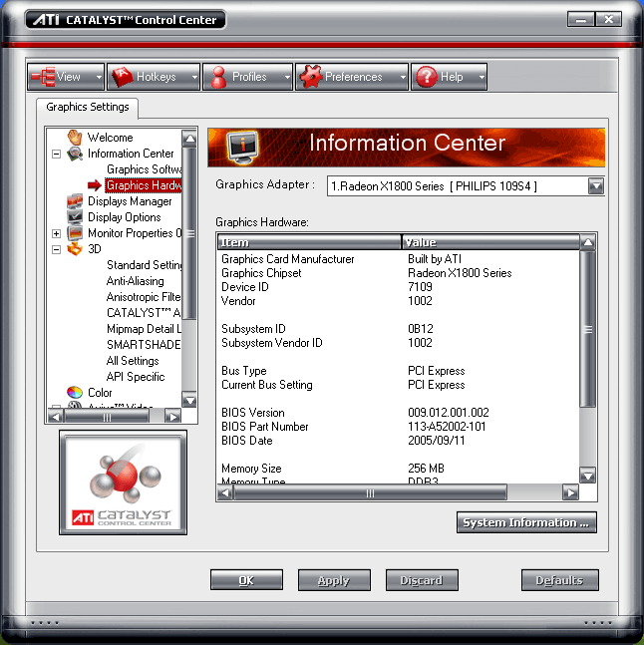
Task: Click the BIOS Part Number row
Action: pos(399,427)
